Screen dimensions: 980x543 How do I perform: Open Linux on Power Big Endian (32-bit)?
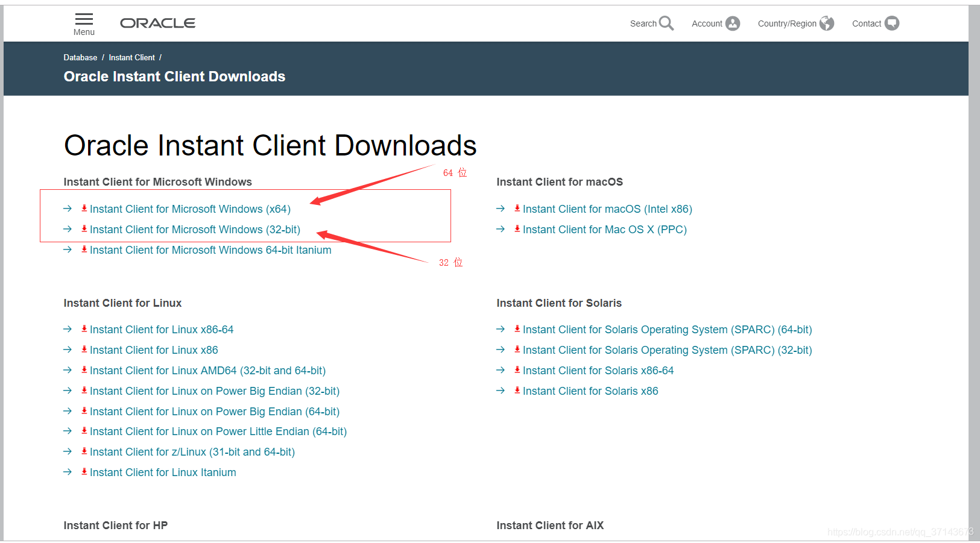[x=215, y=391]
